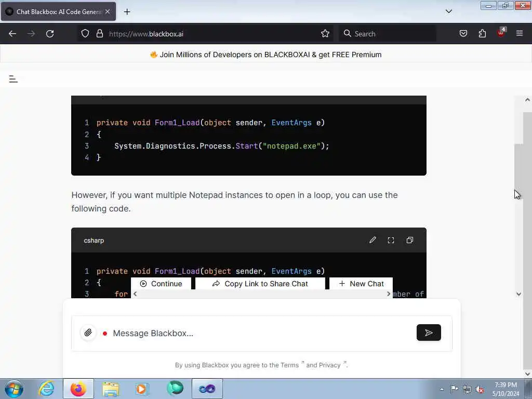
Task: Click the 'csharp' code block label
Action: pyautogui.click(x=94, y=241)
